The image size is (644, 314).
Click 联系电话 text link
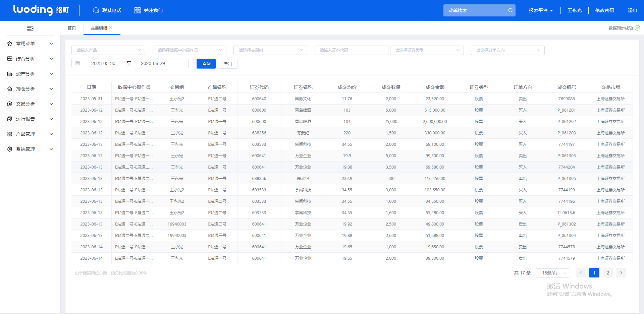[112, 10]
